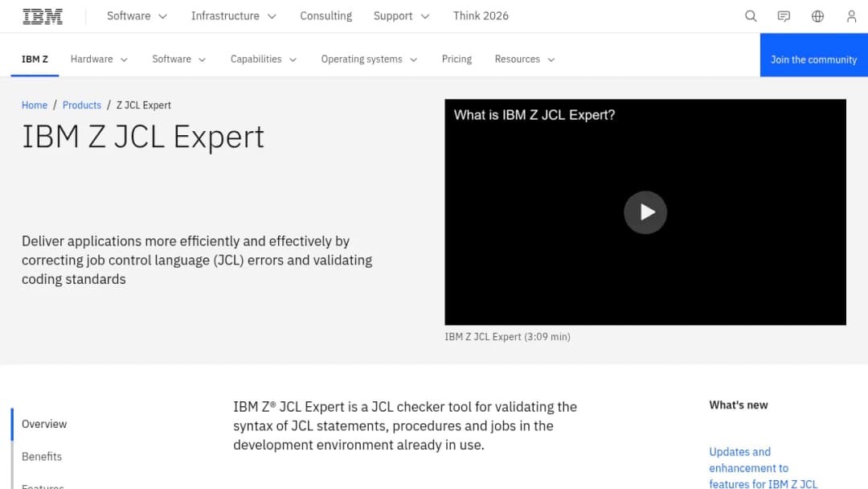The height and width of the screenshot is (489, 868).
Task: Open the user profile icon
Action: [x=851, y=16]
